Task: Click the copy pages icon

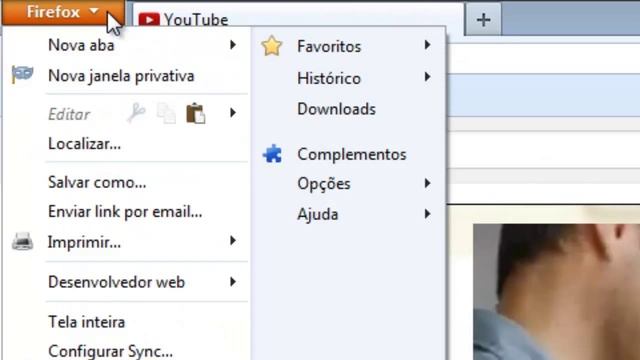Action: coord(166,113)
